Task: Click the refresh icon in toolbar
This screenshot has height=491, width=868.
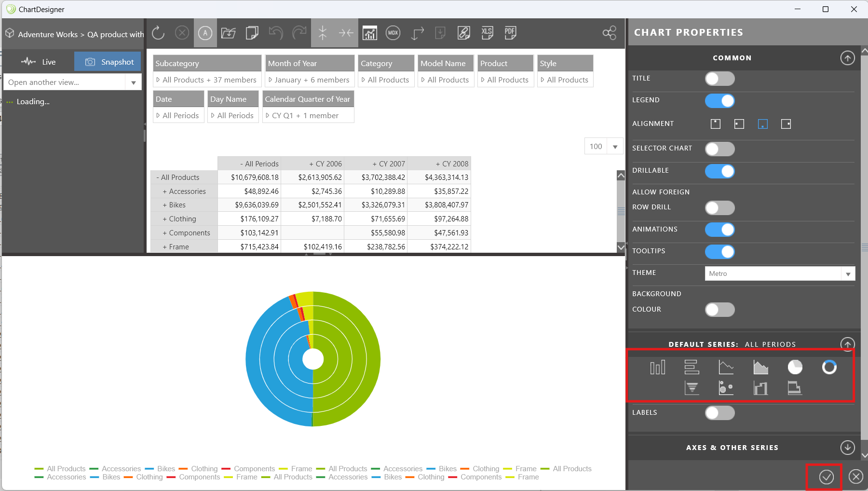Action: (158, 33)
